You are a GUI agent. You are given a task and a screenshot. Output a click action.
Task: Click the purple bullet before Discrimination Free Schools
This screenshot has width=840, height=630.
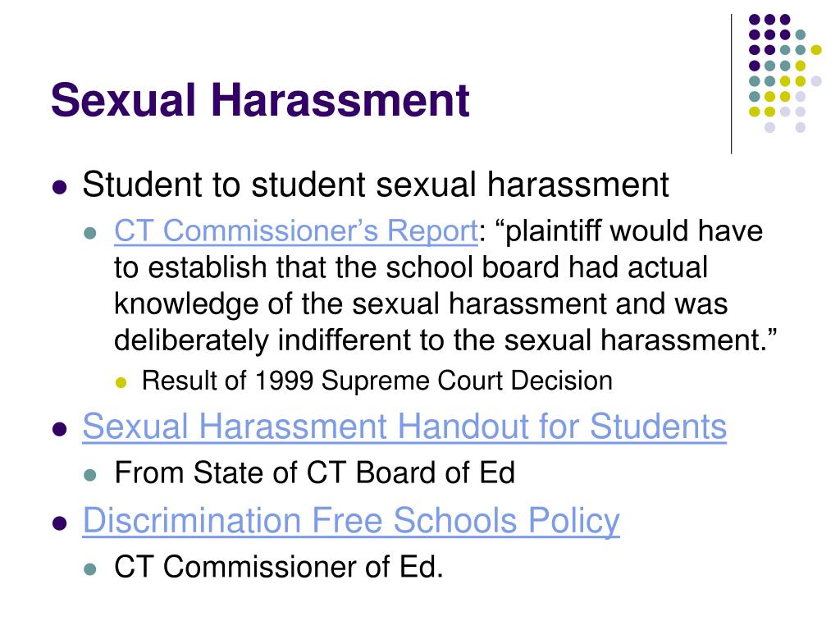[59, 523]
